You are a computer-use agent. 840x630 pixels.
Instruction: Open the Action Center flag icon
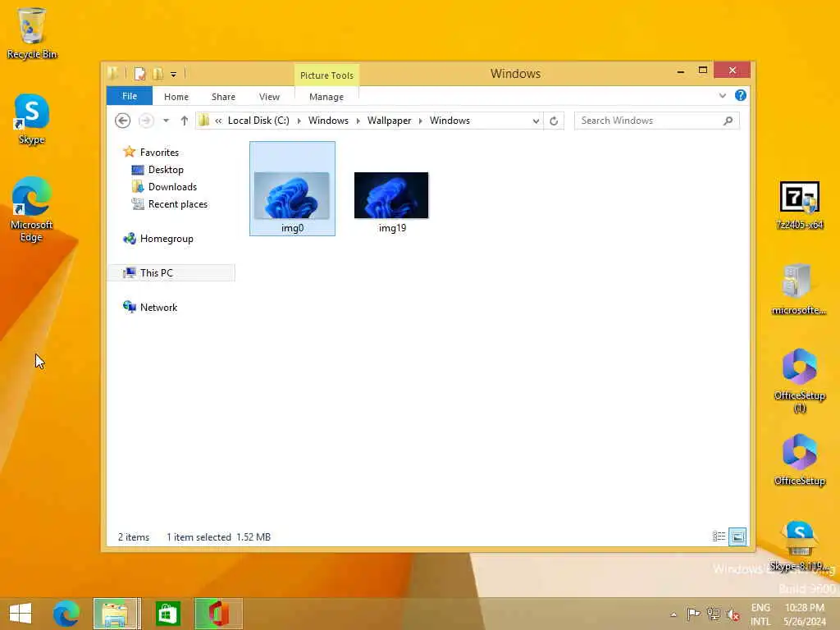pyautogui.click(x=693, y=614)
